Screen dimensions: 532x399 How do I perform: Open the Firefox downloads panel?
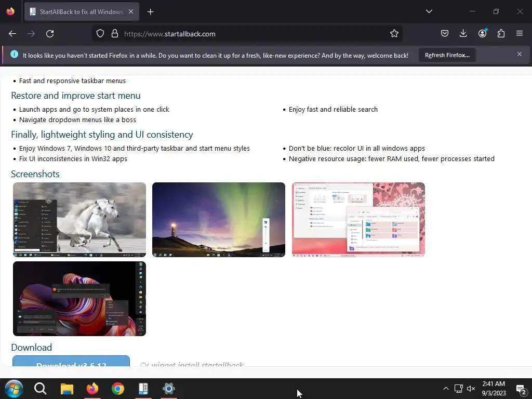click(463, 34)
